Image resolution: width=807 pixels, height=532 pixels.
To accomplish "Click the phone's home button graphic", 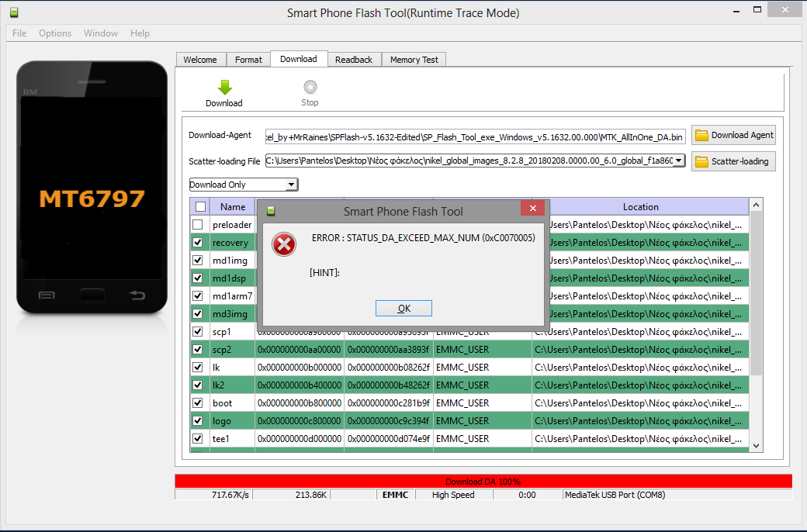I will pos(92,295).
